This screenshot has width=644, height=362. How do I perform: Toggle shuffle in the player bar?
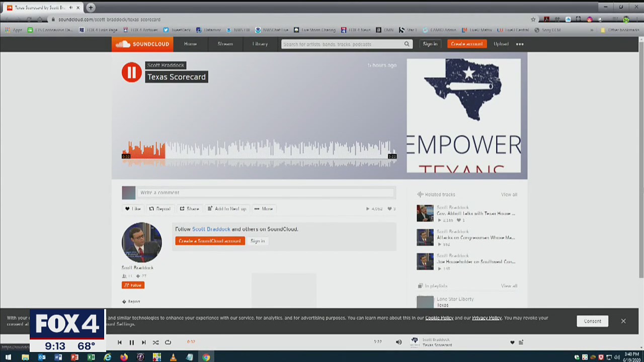(155, 342)
